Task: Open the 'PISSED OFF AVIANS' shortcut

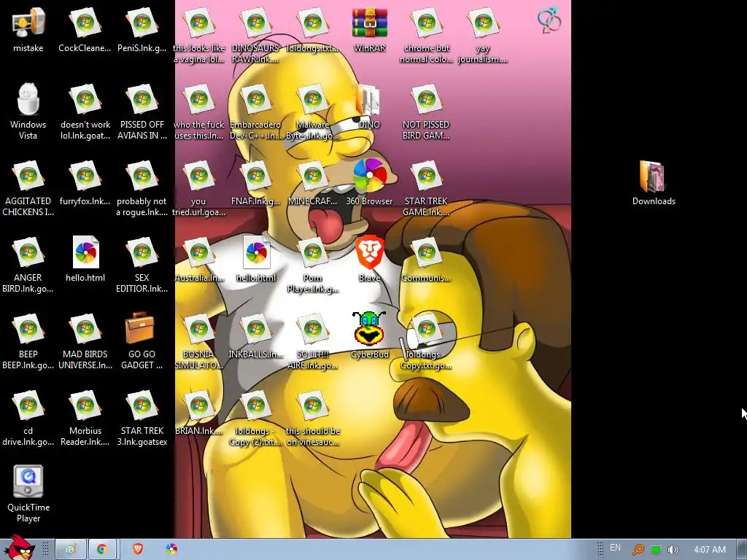Action: point(142,112)
